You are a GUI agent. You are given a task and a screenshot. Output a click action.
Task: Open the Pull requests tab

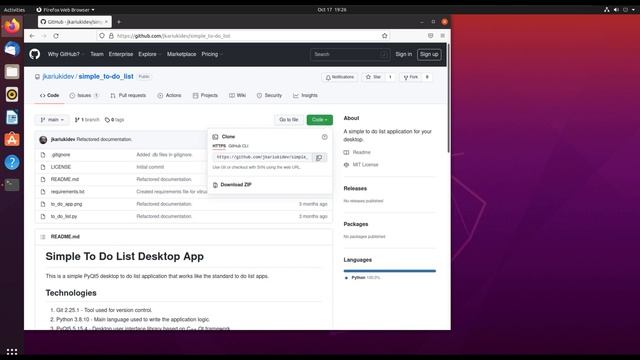(128, 96)
